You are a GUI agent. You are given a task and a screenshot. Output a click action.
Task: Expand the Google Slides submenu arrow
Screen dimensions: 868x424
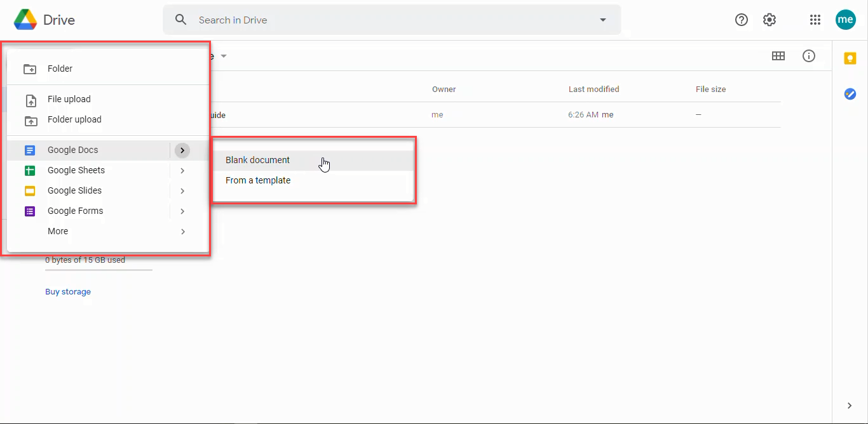182,190
